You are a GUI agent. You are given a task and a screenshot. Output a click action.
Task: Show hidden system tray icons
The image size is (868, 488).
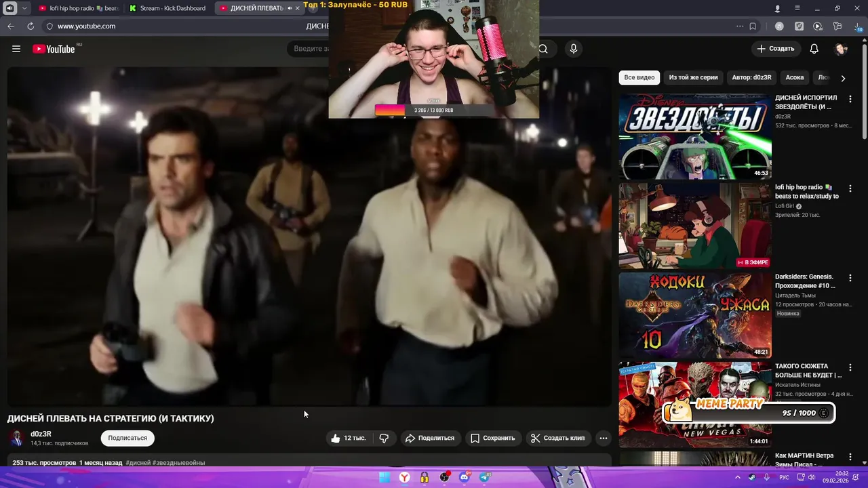[738, 477]
